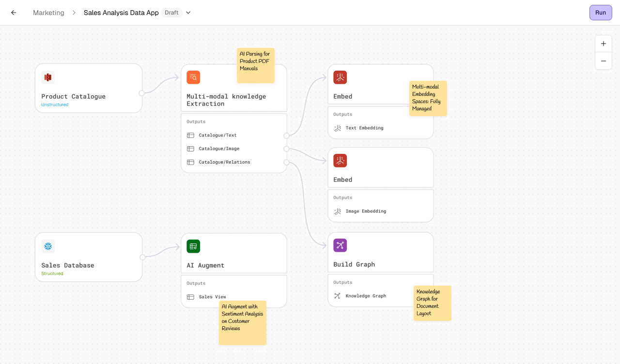Click the Text Embedding output icon
620x364 pixels.
(338, 127)
